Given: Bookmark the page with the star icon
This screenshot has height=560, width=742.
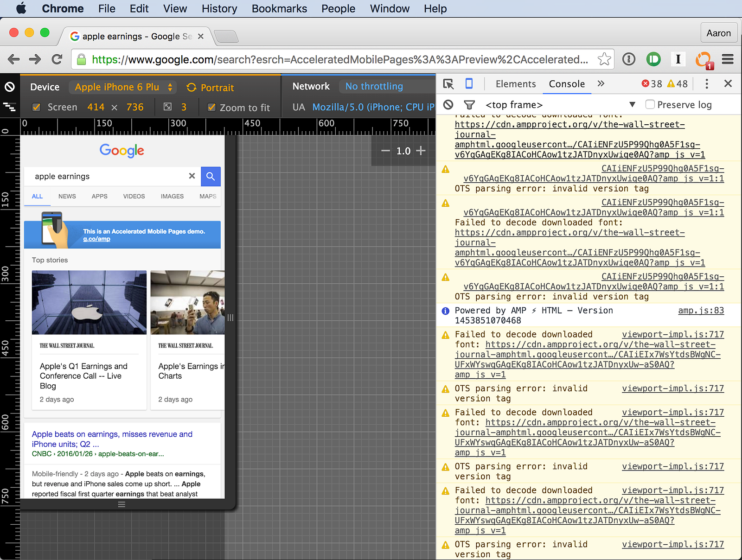Looking at the screenshot, I should pos(604,59).
